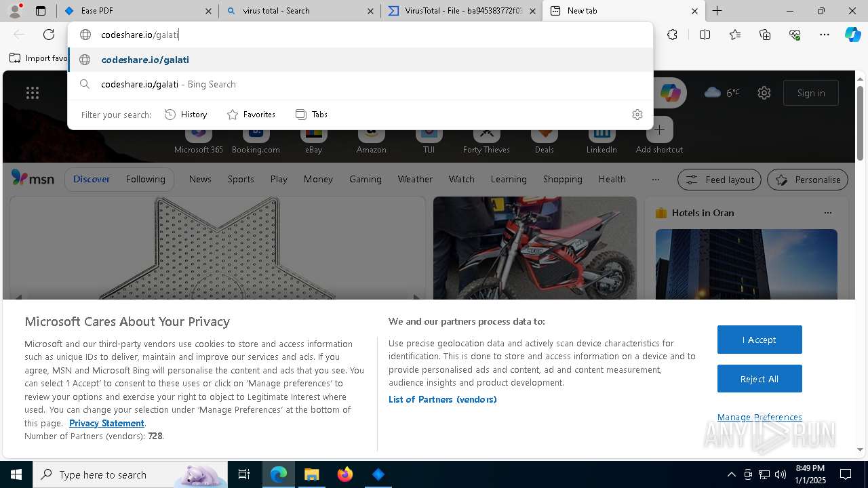Image resolution: width=868 pixels, height=488 pixels.
Task: Open the Gaming category
Action: pyautogui.click(x=366, y=179)
